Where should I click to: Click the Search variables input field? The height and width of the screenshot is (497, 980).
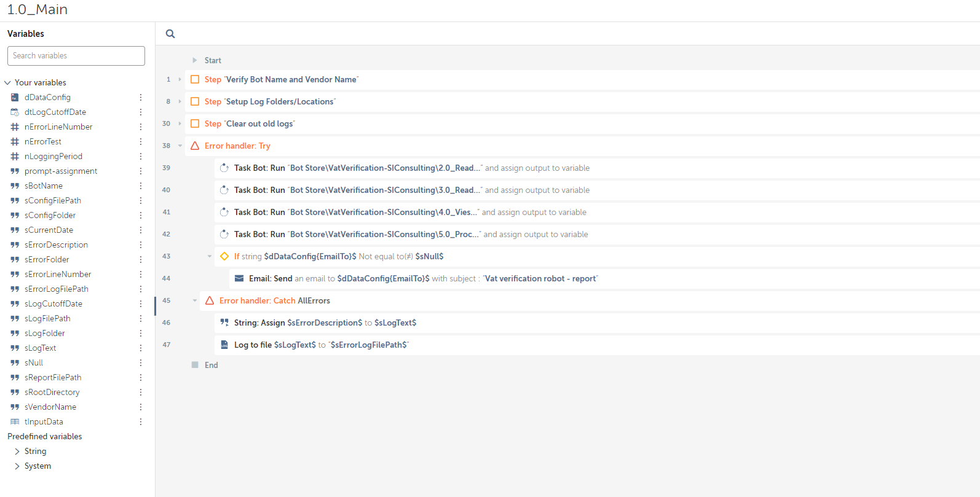(76, 56)
